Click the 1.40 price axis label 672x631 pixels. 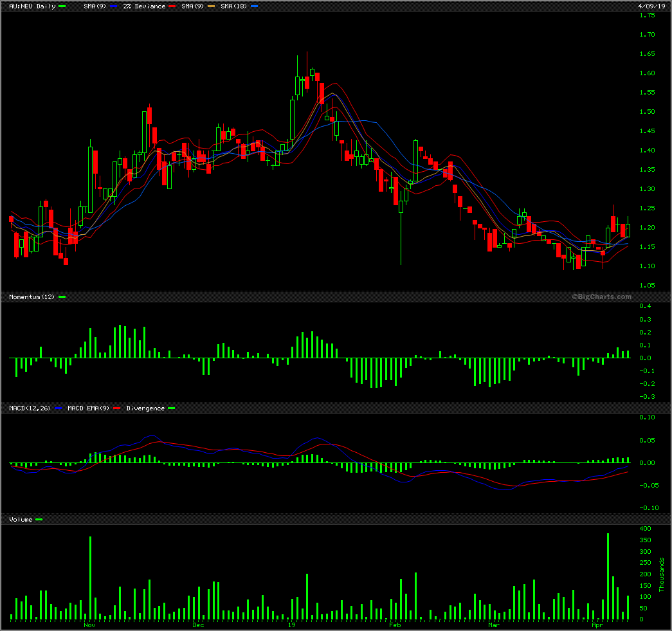coord(647,150)
